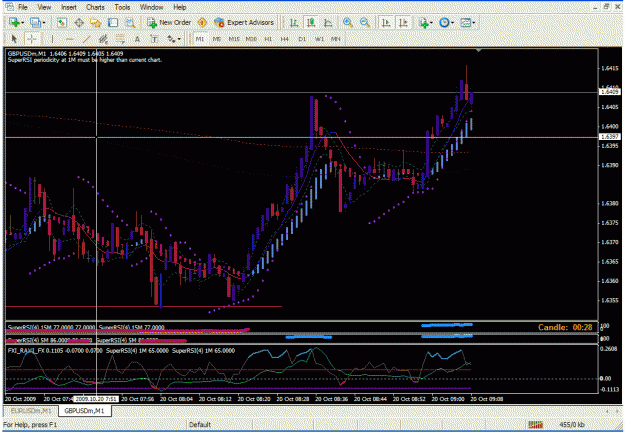Open the Navigator folder-star icon
Image resolution: width=625 pixels, height=432 pixels.
(x=96, y=23)
